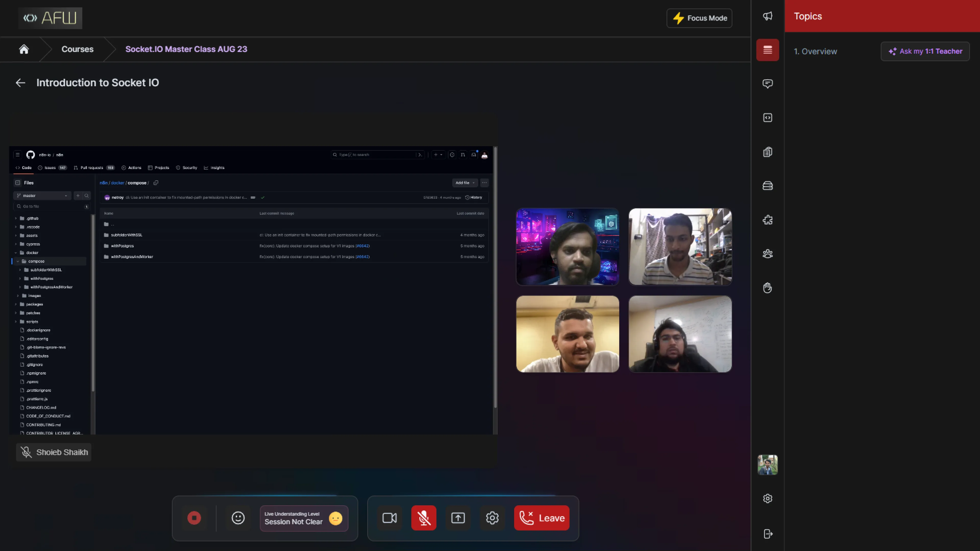The height and width of the screenshot is (551, 980).
Task: Click the puzzle piece sidebar icon
Action: tap(767, 220)
